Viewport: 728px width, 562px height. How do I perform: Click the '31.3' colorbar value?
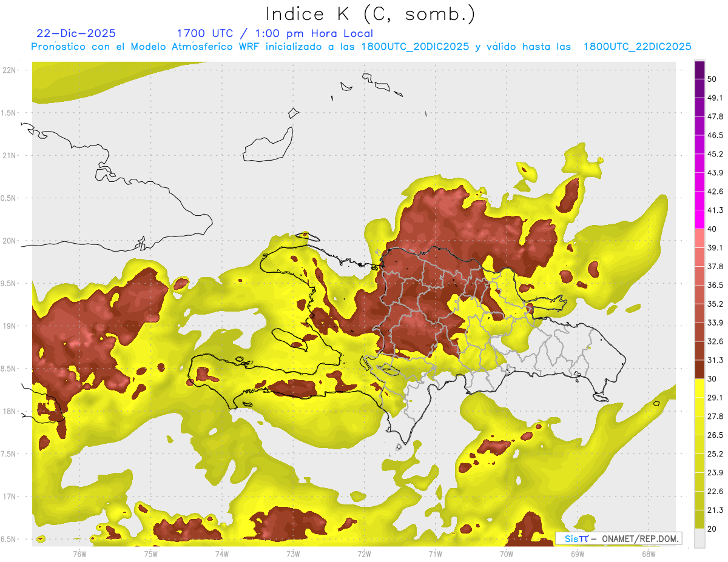[715, 360]
